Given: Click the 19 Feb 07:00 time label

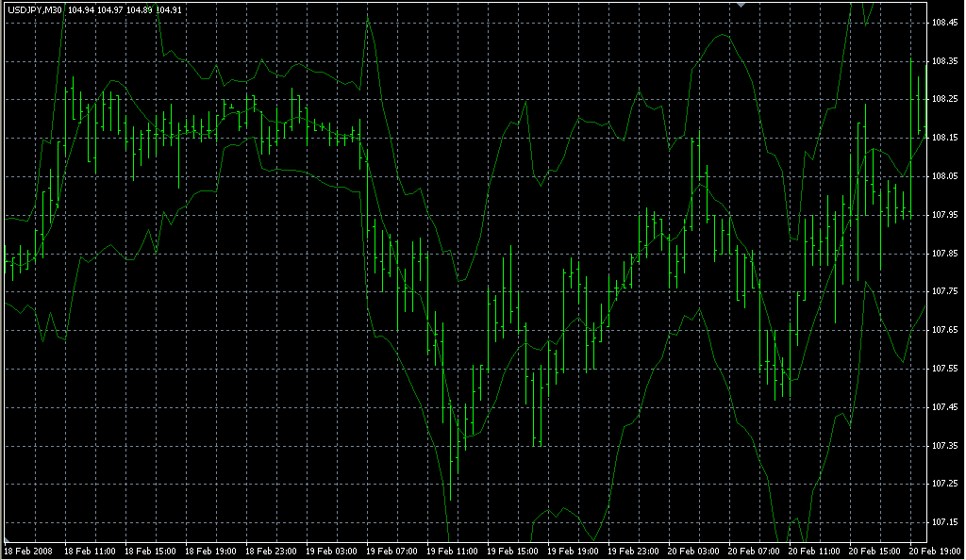Looking at the screenshot, I should click(391, 552).
